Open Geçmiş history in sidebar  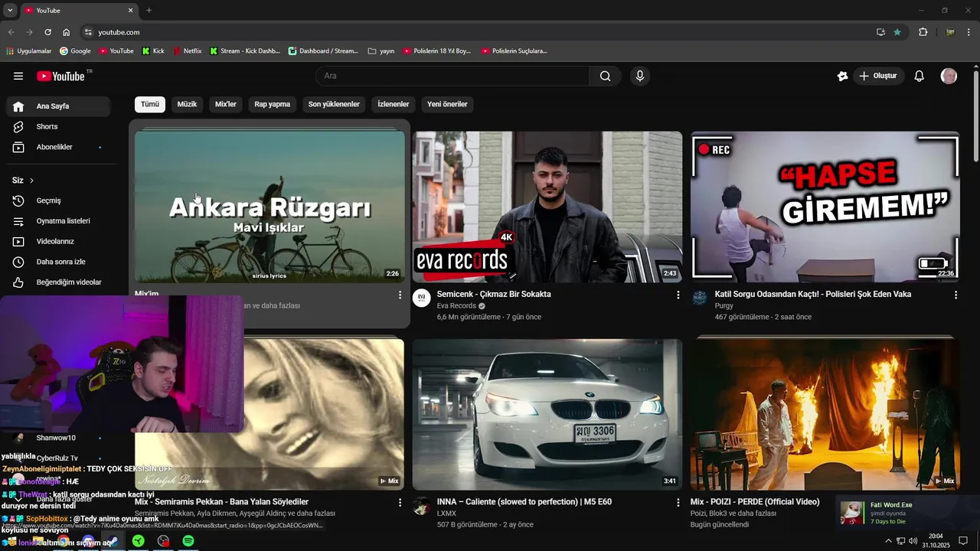[58, 201]
